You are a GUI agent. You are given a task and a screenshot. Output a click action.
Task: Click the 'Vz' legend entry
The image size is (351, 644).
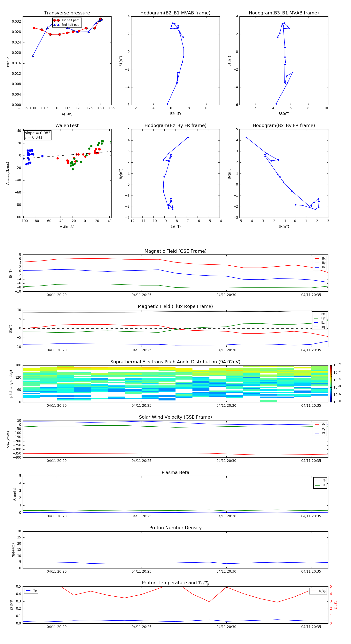point(320,433)
